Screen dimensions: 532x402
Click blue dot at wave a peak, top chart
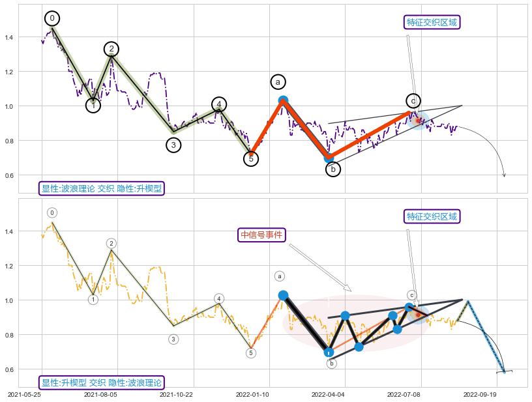point(283,101)
